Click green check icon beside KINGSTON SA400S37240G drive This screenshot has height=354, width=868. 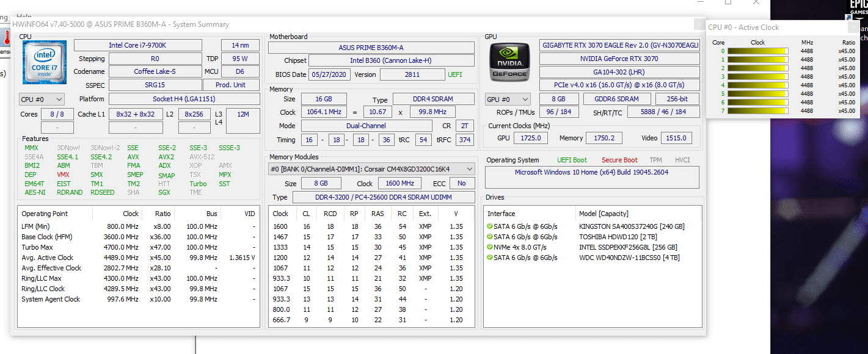point(490,226)
